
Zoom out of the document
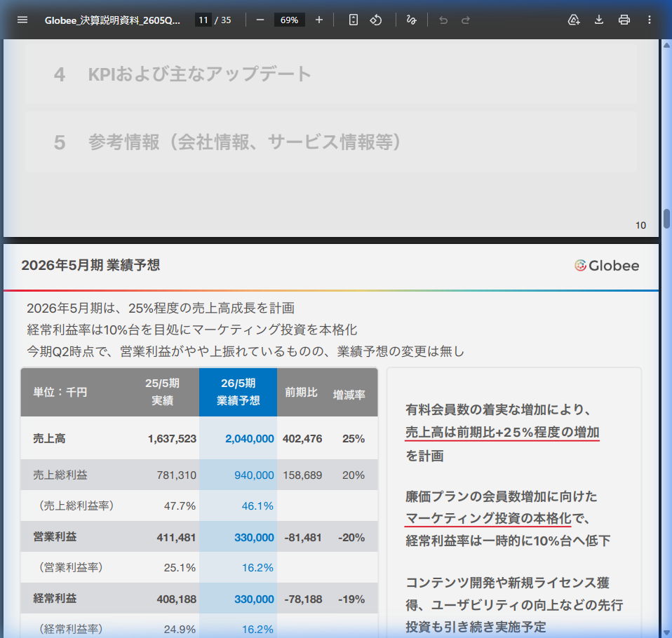click(260, 20)
